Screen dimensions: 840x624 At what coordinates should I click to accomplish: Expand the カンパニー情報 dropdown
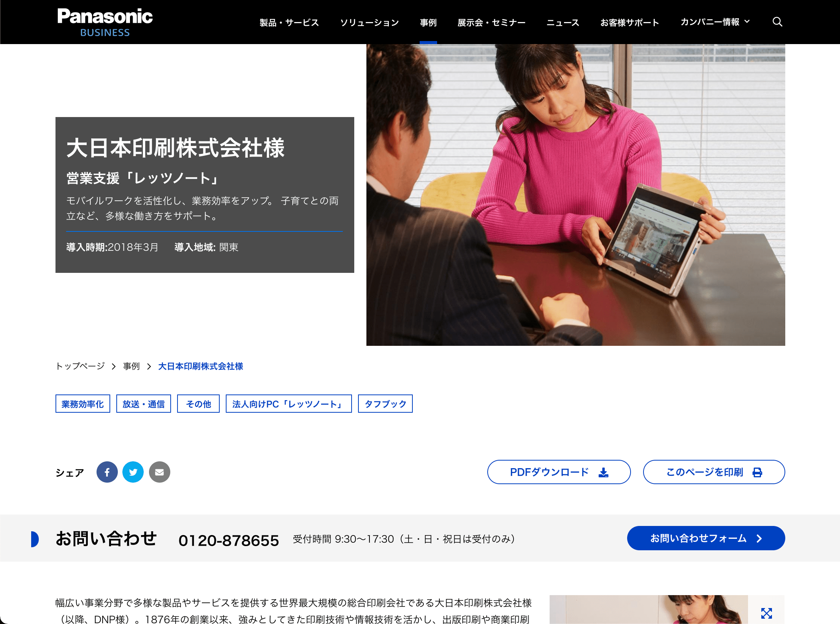pos(715,22)
